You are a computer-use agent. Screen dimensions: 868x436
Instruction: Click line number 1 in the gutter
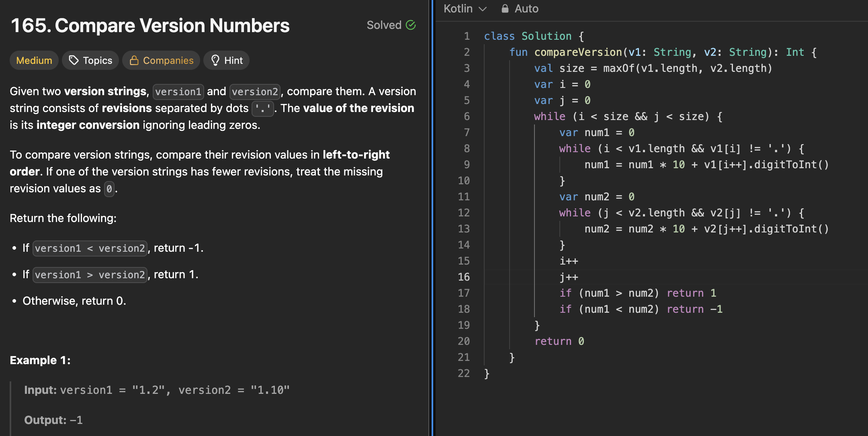pos(467,36)
